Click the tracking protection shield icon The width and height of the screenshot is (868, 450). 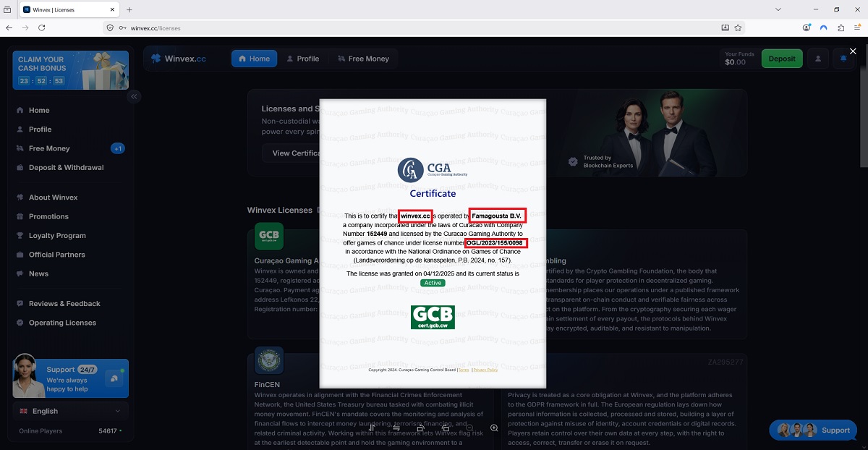(110, 27)
